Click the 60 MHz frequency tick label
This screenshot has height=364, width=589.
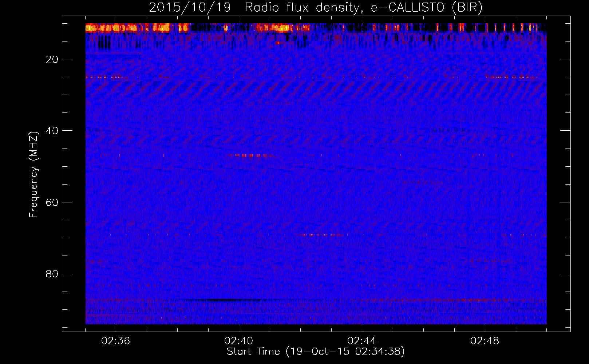[52, 202]
